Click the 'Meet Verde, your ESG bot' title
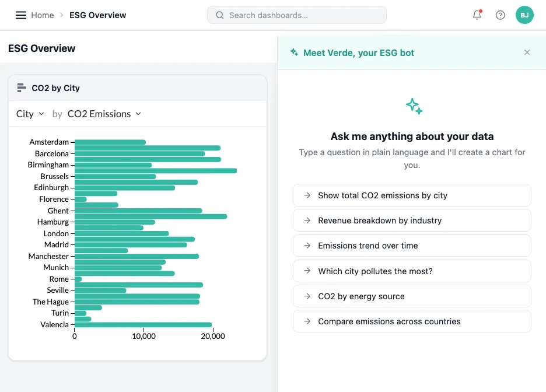546x392 pixels. (x=359, y=52)
